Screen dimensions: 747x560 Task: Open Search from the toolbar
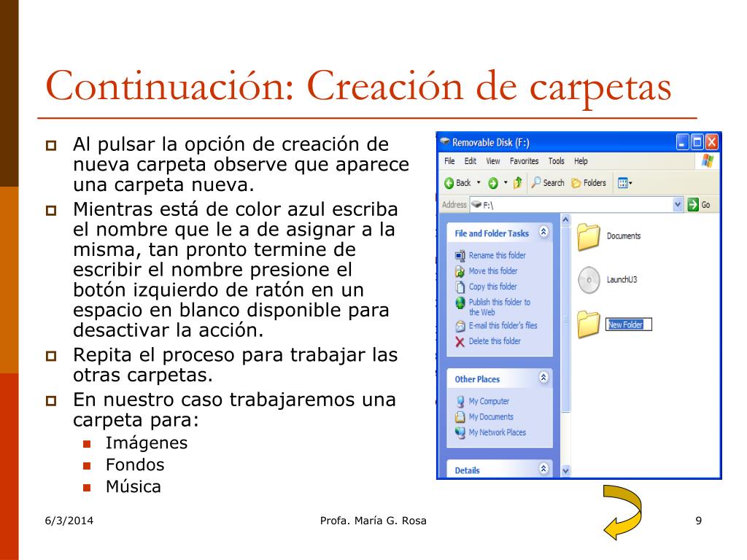tap(547, 182)
